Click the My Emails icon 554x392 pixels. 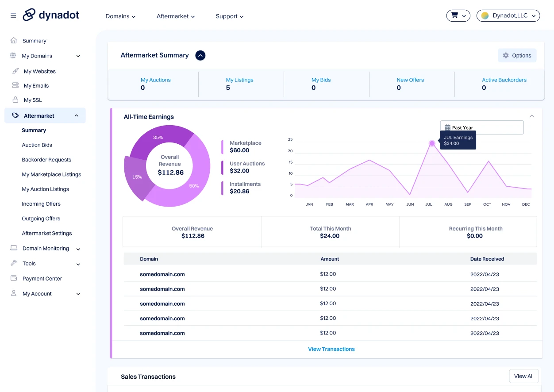pos(15,86)
